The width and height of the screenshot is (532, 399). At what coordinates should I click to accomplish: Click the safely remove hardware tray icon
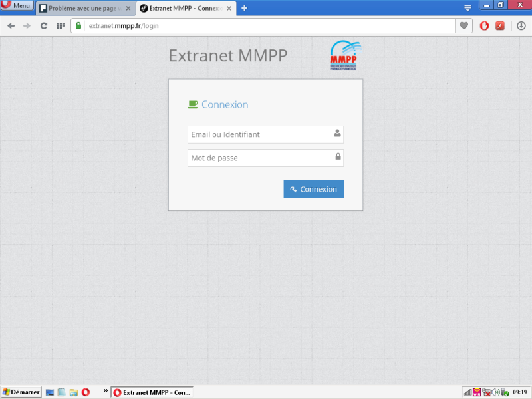click(x=505, y=392)
